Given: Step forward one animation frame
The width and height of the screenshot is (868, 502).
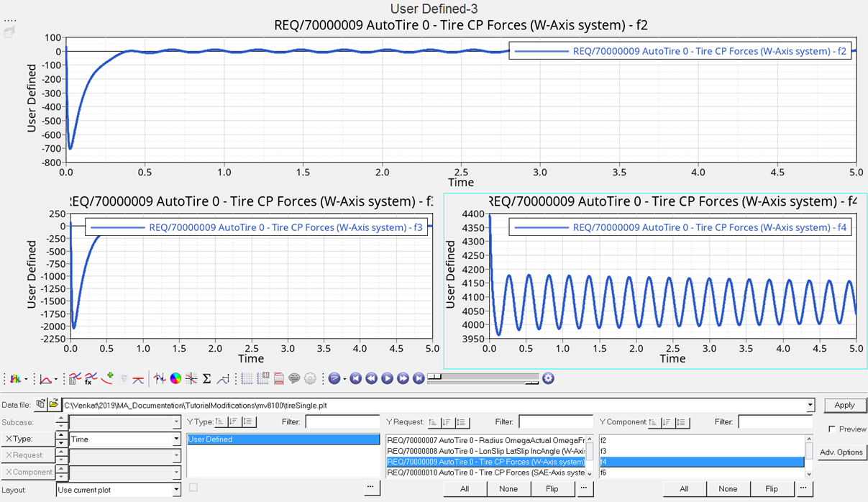Looking at the screenshot, I should click(x=403, y=378).
